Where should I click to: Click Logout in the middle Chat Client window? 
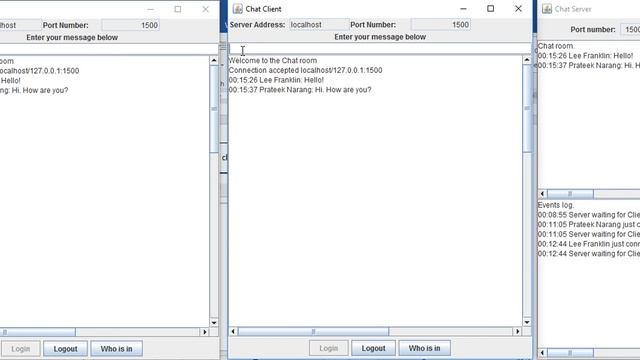[x=373, y=349]
